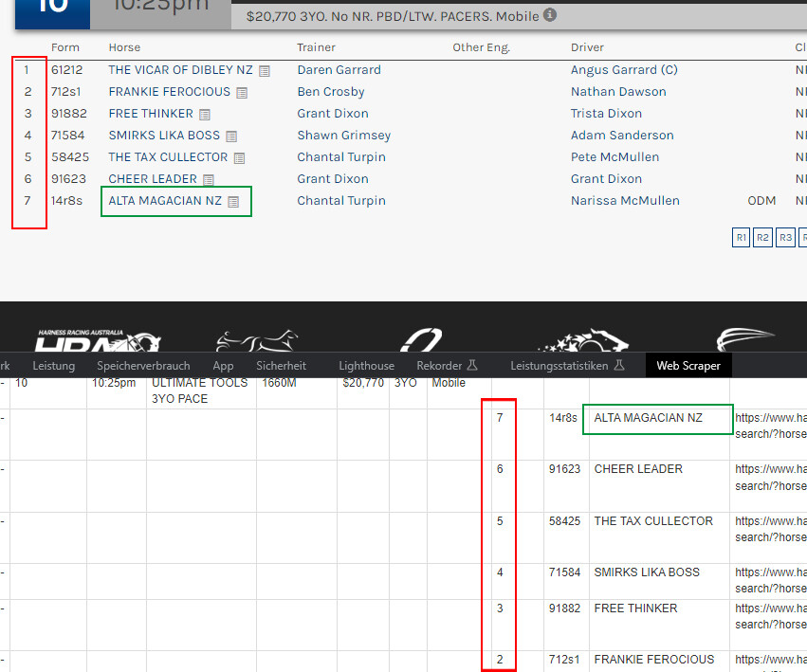Jump to race R2 button
Image resolution: width=807 pixels, height=672 pixels.
tap(762, 237)
